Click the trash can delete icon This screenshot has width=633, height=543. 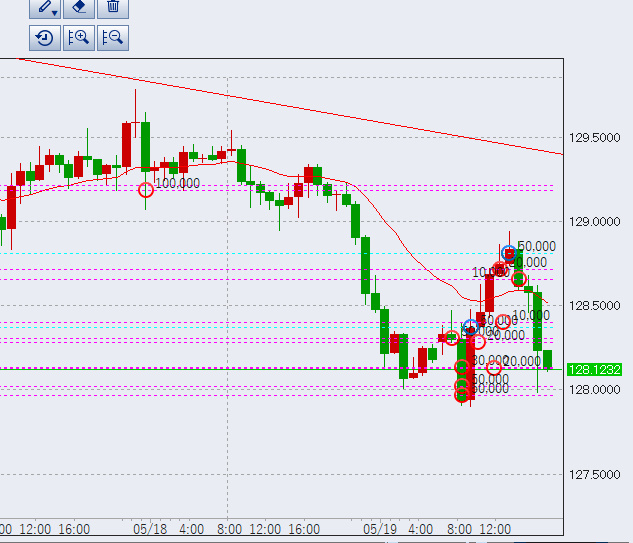point(113,7)
